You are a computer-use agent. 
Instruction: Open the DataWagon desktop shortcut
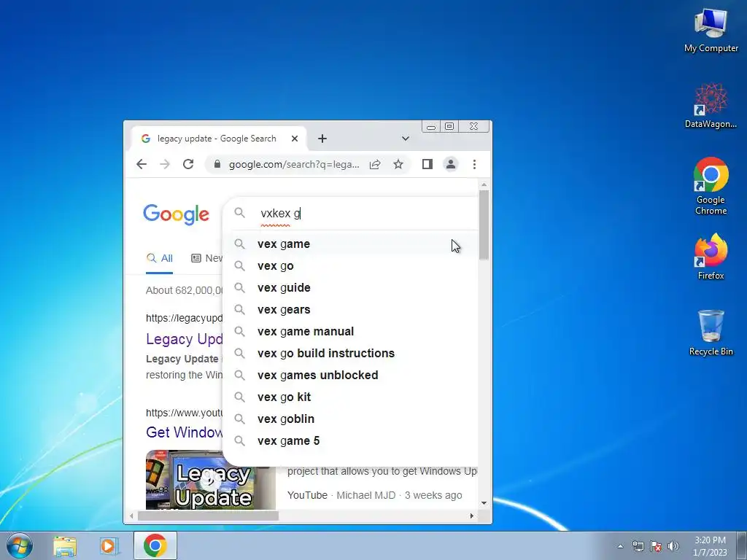click(x=711, y=105)
